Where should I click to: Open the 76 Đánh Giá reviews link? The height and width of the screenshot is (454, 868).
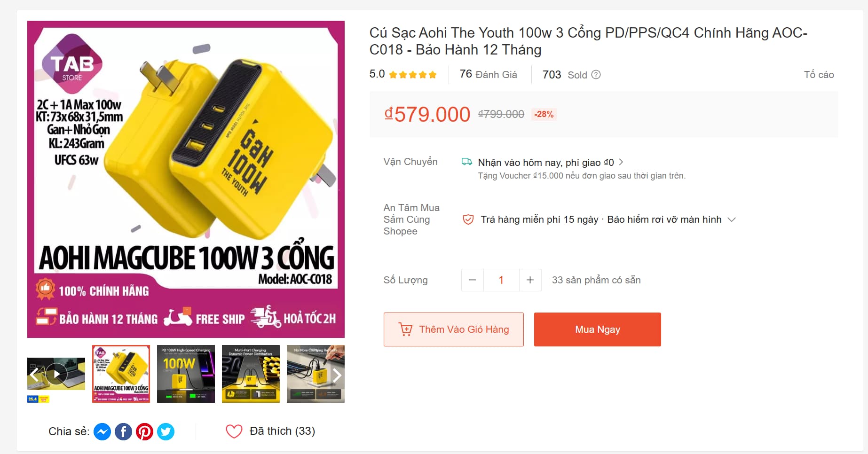(x=488, y=75)
